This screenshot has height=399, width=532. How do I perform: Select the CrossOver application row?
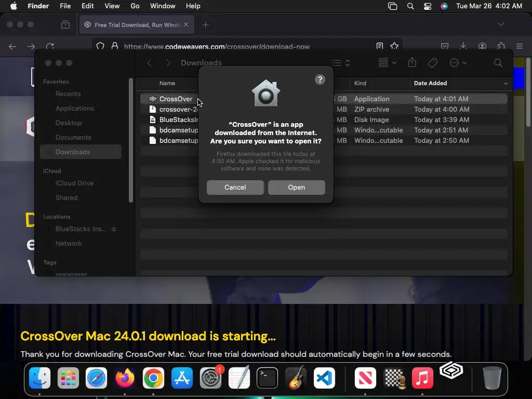(324, 99)
